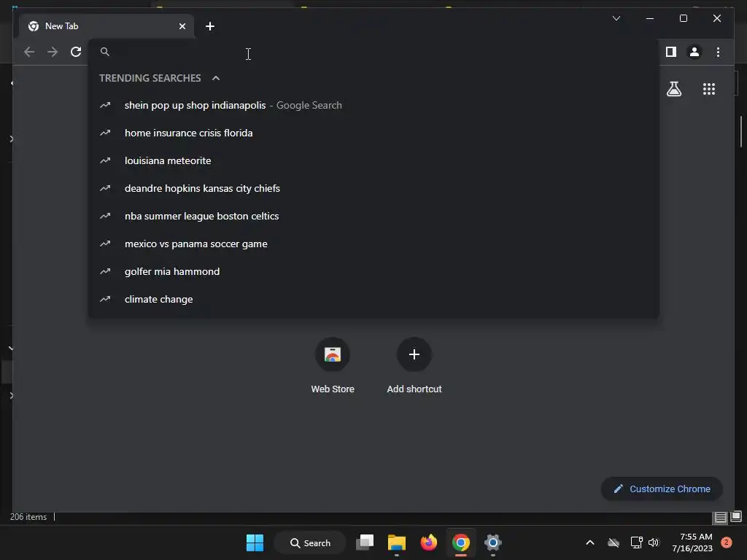Screen dimensions: 747x560
Task: Click Customize Chrome button
Action: pos(662,489)
